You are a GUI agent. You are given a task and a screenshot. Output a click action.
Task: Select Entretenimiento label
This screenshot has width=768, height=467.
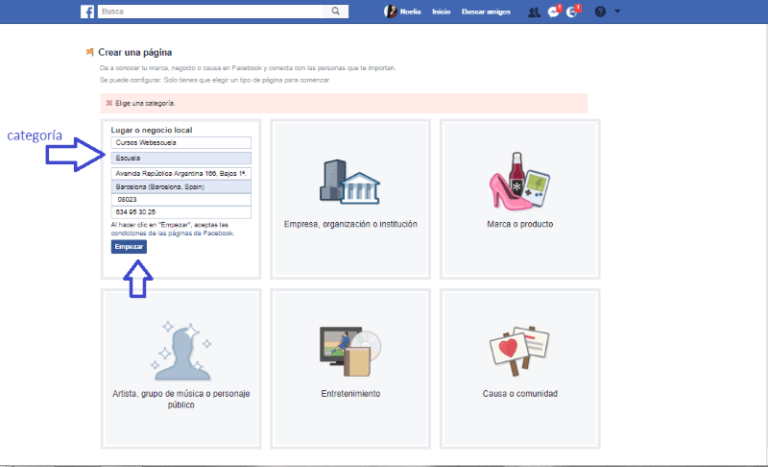pos(351,393)
